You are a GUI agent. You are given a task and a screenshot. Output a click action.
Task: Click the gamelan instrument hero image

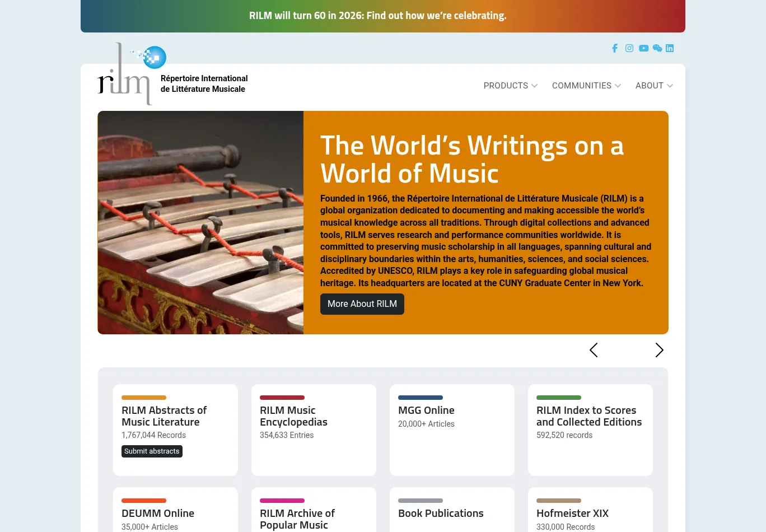click(x=200, y=222)
